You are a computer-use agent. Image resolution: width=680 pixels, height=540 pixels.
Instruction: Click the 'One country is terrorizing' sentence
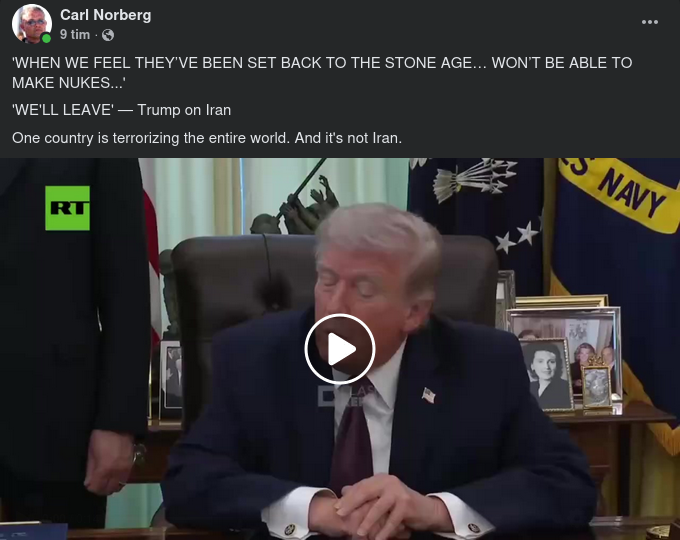point(207,138)
